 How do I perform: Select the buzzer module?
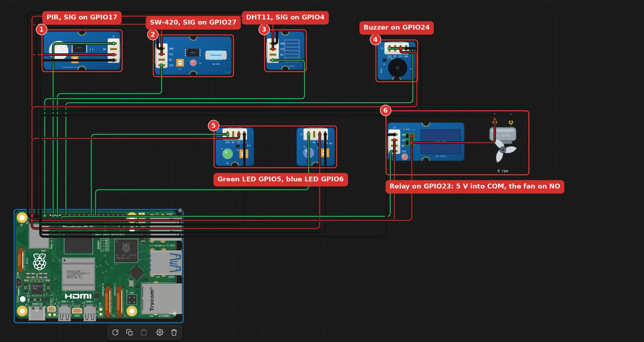tap(396, 61)
